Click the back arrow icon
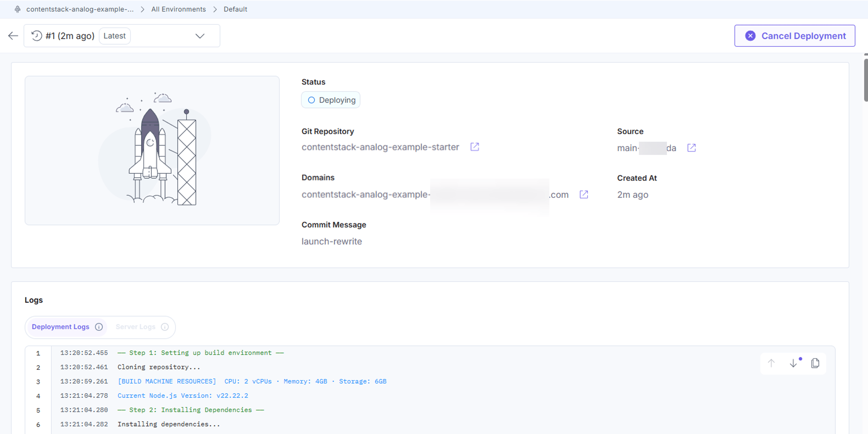The width and height of the screenshot is (868, 434). pyautogui.click(x=13, y=36)
